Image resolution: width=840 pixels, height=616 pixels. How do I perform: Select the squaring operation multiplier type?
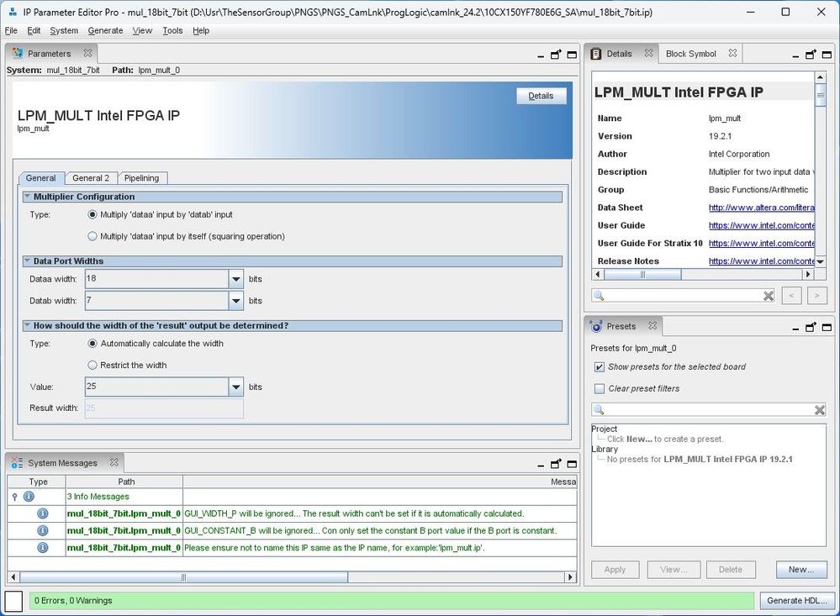click(x=92, y=236)
